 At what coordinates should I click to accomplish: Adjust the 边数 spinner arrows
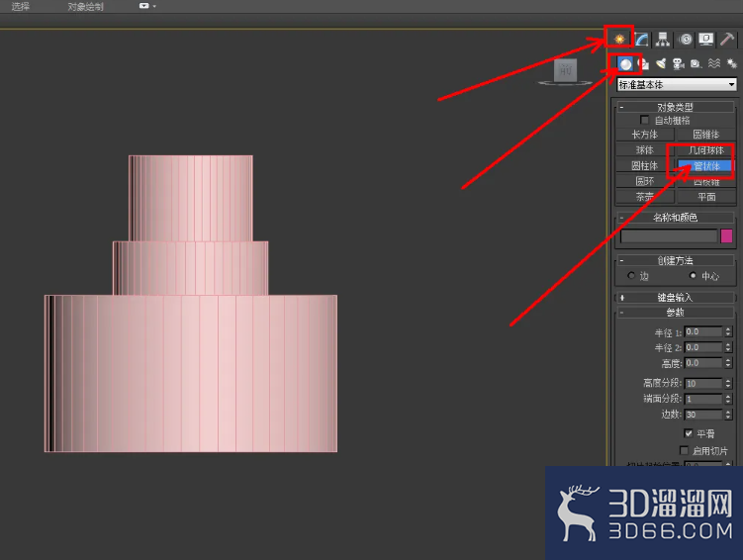(x=728, y=415)
